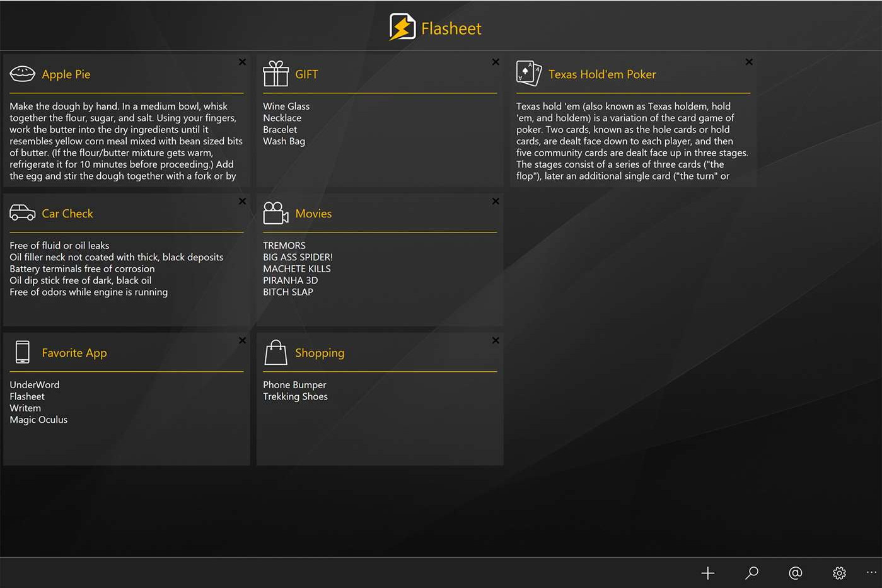Screen dimensions: 882x588
Task: Open the GIFT sheet
Action: click(306, 74)
